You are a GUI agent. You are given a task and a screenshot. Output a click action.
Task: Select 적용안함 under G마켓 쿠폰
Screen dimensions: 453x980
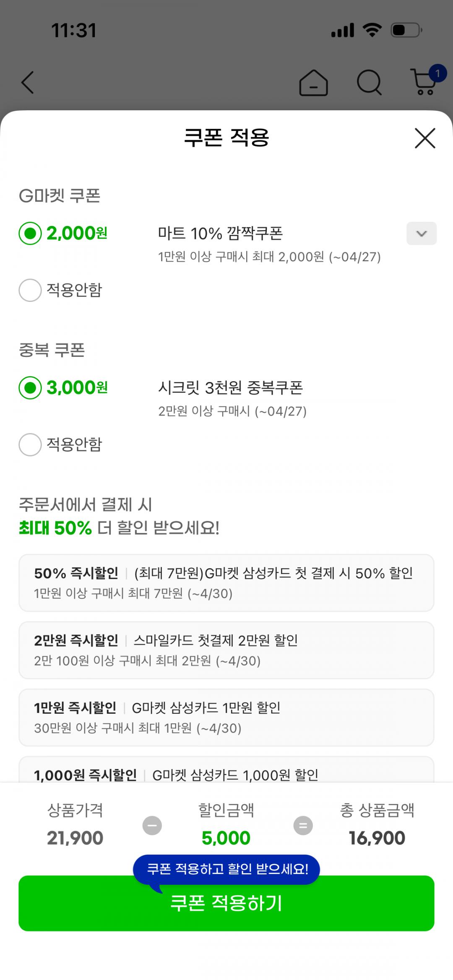coord(30,290)
